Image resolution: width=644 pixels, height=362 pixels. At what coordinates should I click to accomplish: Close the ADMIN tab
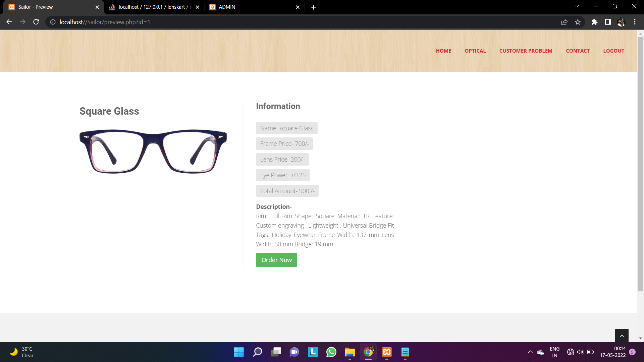pos(298,7)
